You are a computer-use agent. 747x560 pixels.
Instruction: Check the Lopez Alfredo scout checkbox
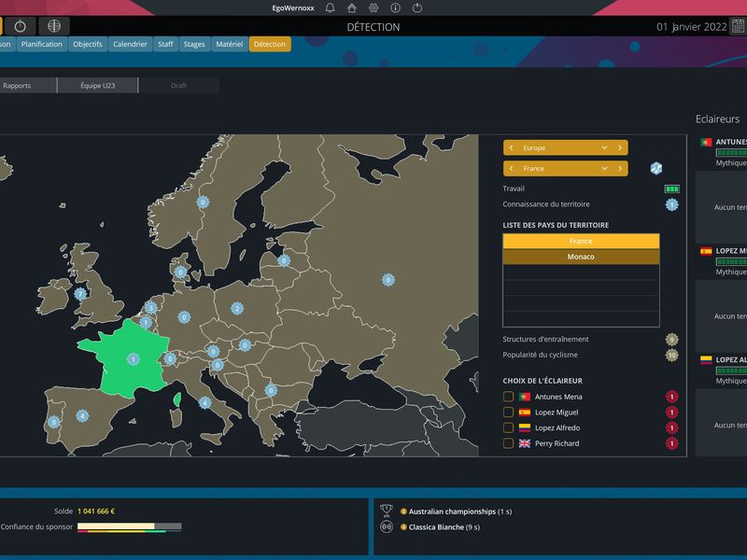click(x=508, y=427)
